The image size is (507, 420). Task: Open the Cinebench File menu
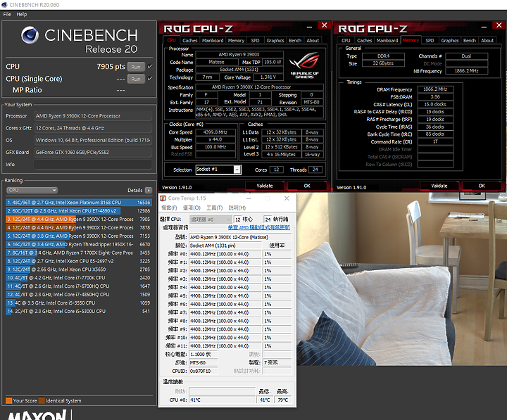point(7,14)
